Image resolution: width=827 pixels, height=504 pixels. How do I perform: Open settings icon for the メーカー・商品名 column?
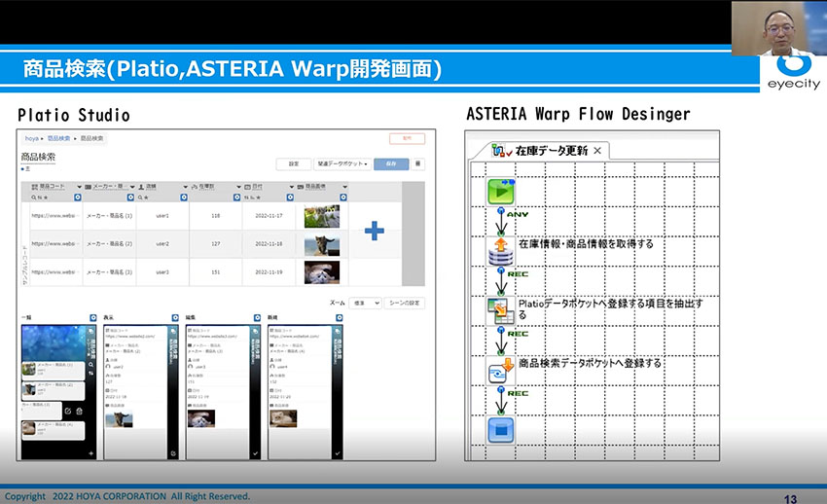pyautogui.click(x=130, y=198)
